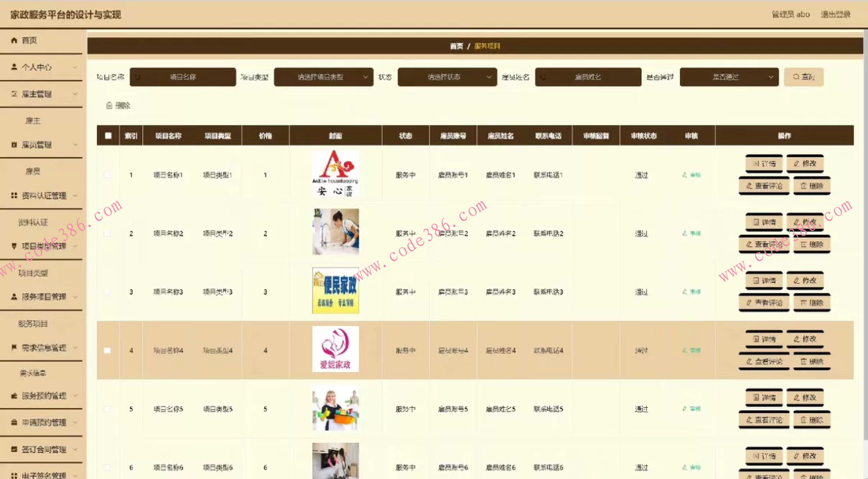Click 修改 edit for row 项目名称5
Screen dimensions: 868x479
[x=805, y=397]
